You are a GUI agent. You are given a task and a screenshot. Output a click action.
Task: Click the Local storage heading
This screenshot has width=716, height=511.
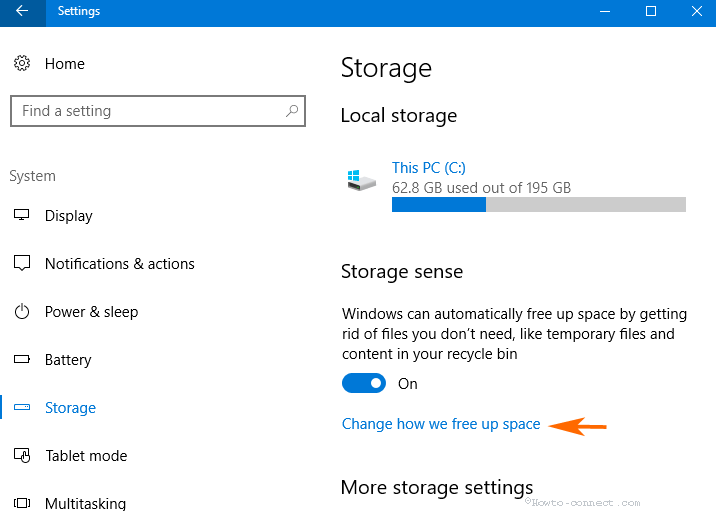point(399,115)
